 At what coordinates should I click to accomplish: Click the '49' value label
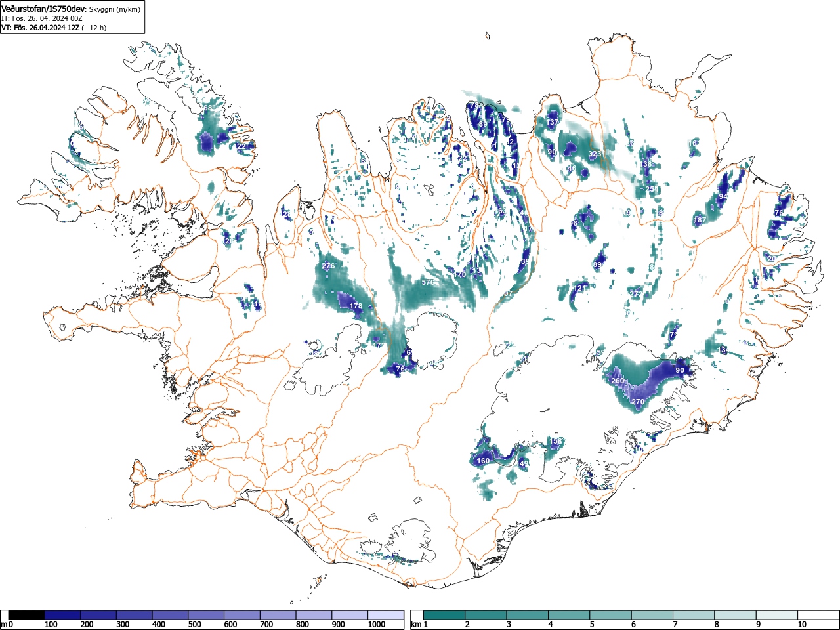tap(524, 463)
